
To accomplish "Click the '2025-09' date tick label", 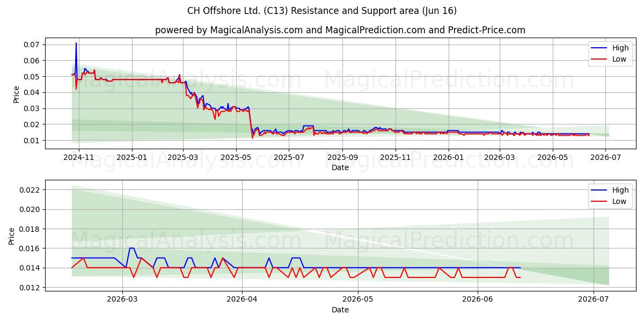I will 342,157.
